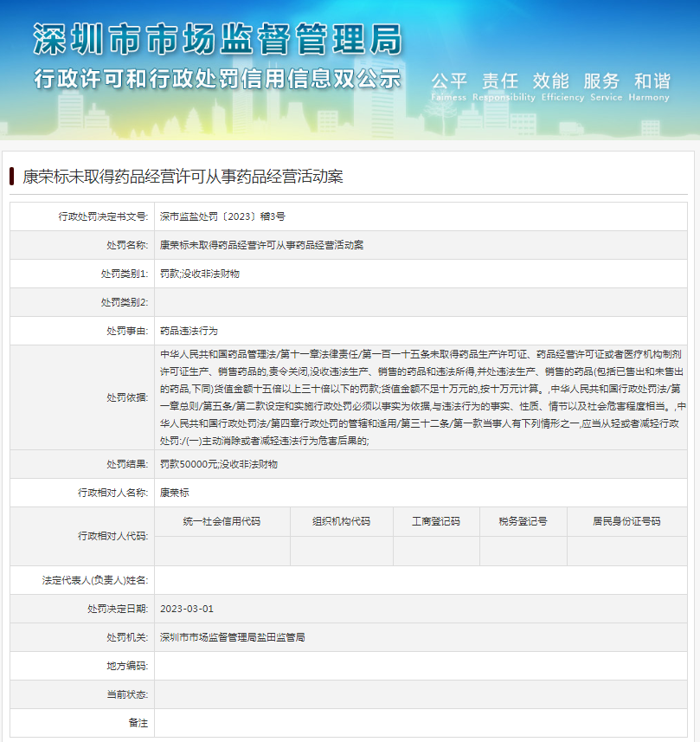Click the 罚款;没收非法财物 value in 处罚类别1 row

[200, 274]
